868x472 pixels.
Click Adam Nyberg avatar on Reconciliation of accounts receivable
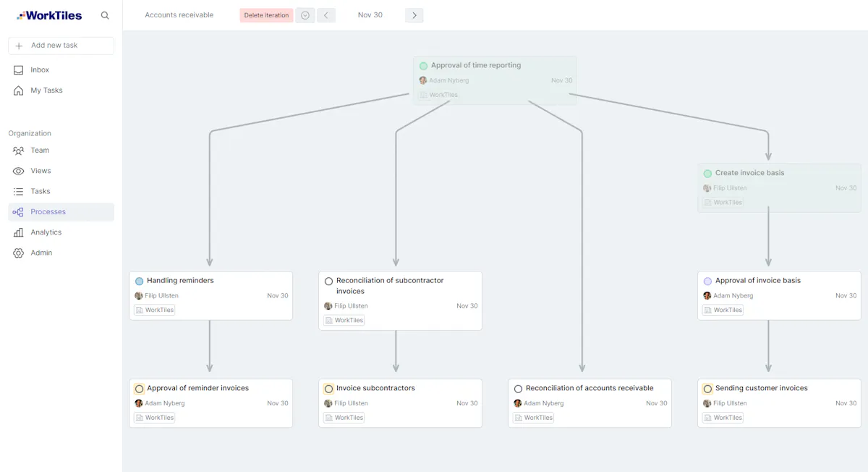click(x=518, y=403)
